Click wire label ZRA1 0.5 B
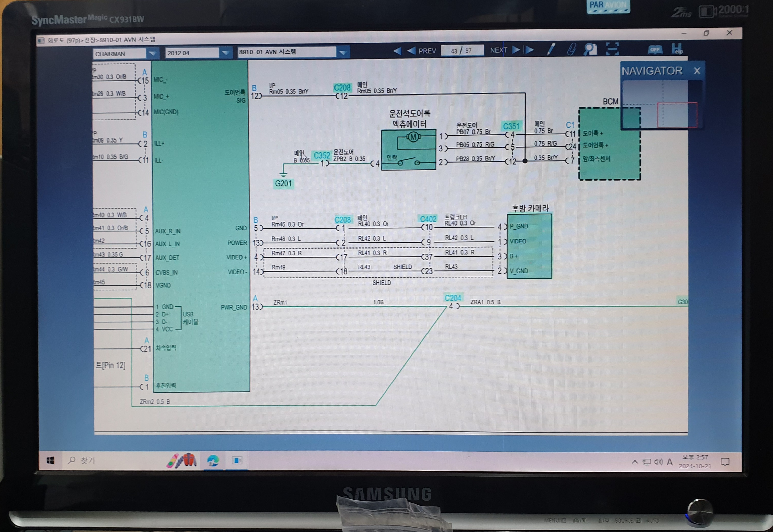This screenshot has width=773, height=532. click(485, 302)
